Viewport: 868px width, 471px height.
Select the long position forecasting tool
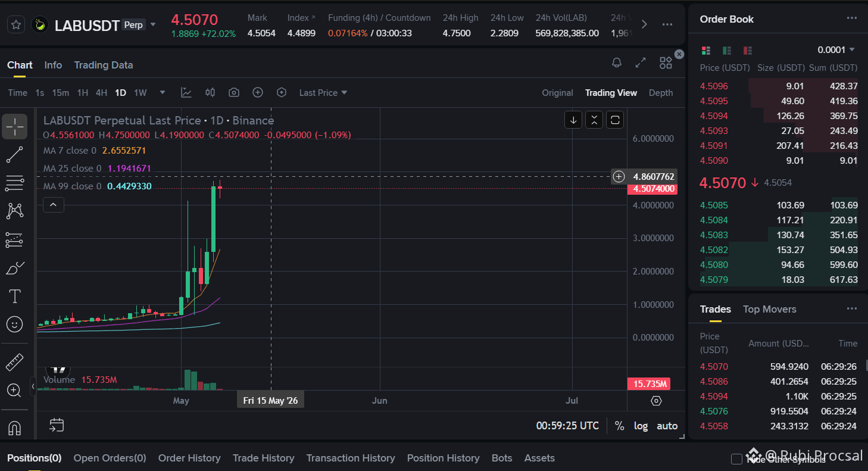click(x=14, y=239)
